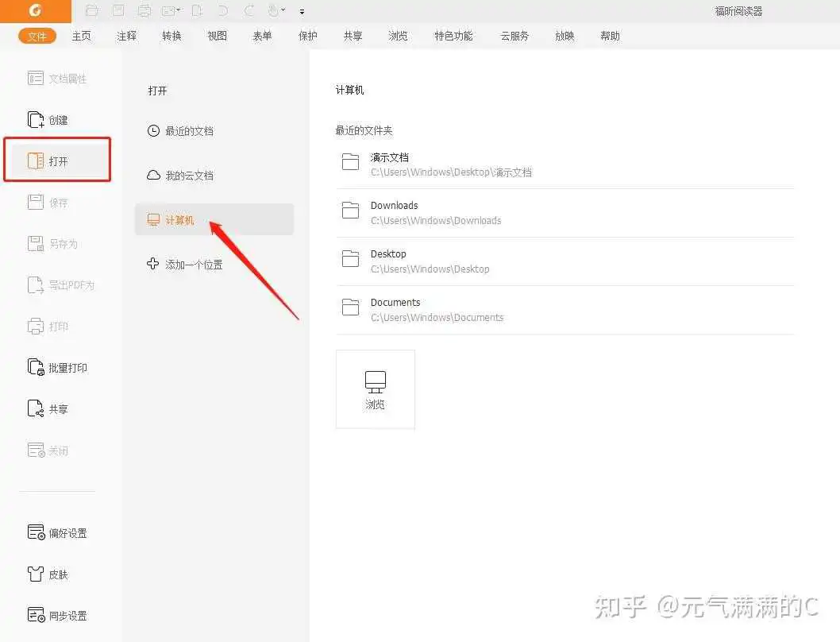The width and height of the screenshot is (840, 642).
Task: Open the Documents recent folder
Action: (x=564, y=310)
